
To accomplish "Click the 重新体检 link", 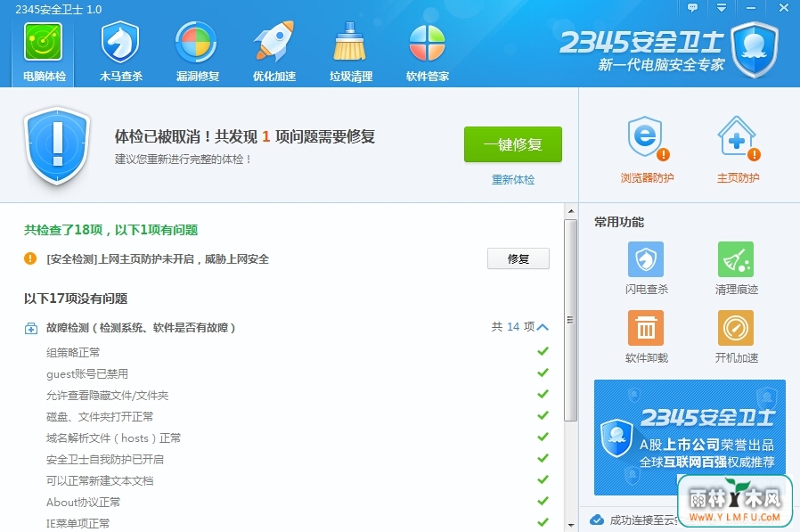I will (513, 180).
